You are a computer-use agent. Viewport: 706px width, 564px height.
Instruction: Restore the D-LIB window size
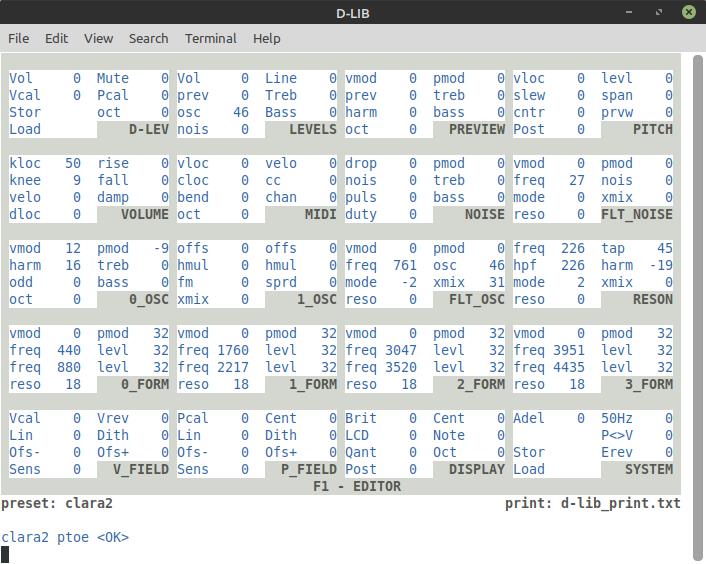[x=659, y=12]
